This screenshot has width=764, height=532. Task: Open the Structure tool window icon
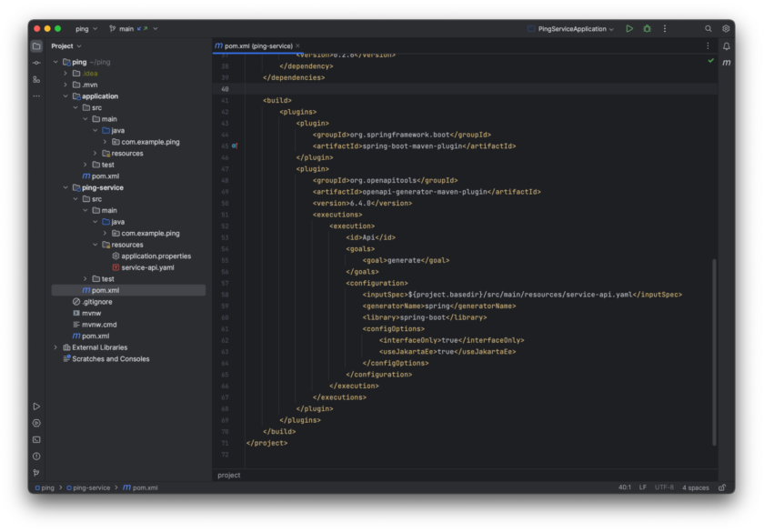click(x=36, y=80)
